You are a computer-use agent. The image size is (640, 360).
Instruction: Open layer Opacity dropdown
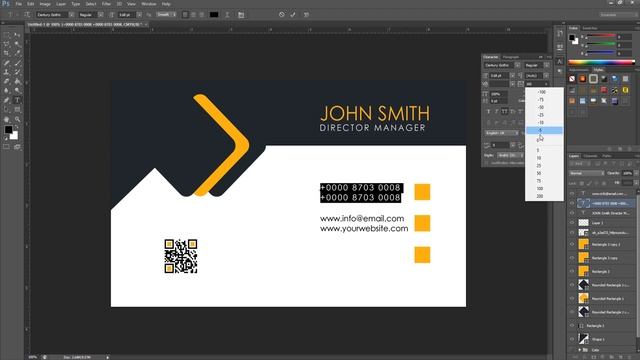tap(636, 173)
